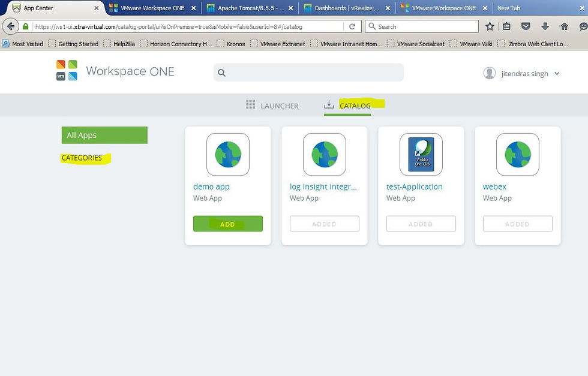Screen dimensions: 588x376
Task: Go to the browser home icon
Action: point(564,26)
